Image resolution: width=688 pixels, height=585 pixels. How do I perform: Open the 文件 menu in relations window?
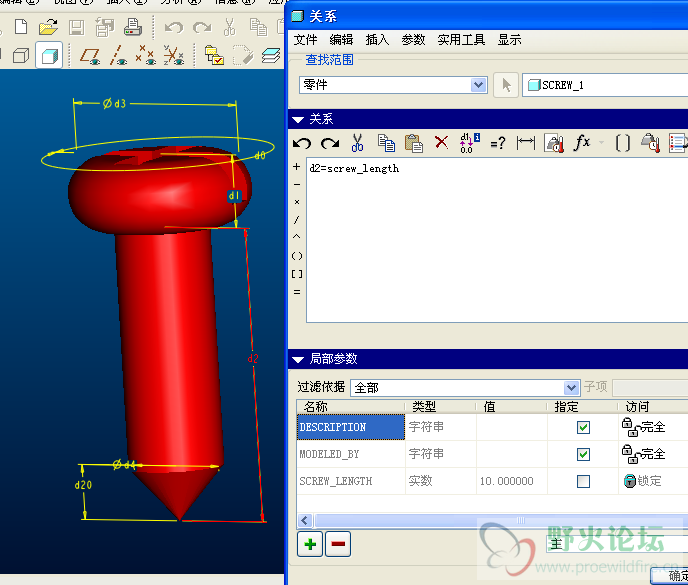pyautogui.click(x=305, y=40)
